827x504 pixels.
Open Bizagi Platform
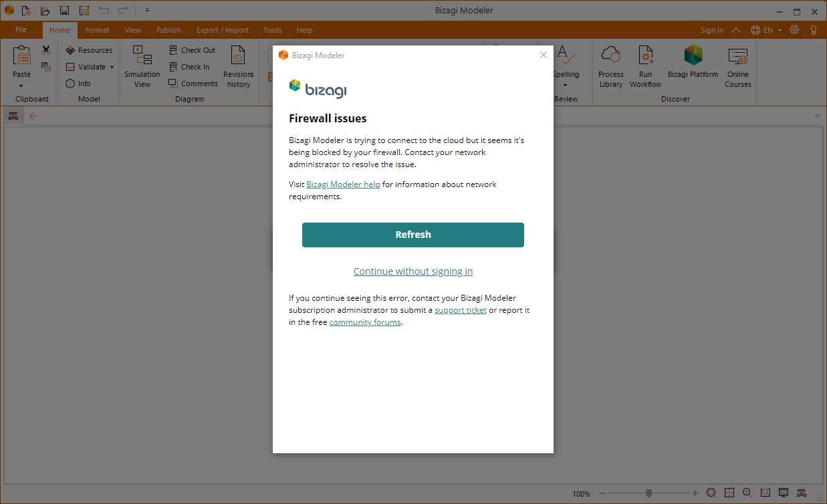(693, 61)
